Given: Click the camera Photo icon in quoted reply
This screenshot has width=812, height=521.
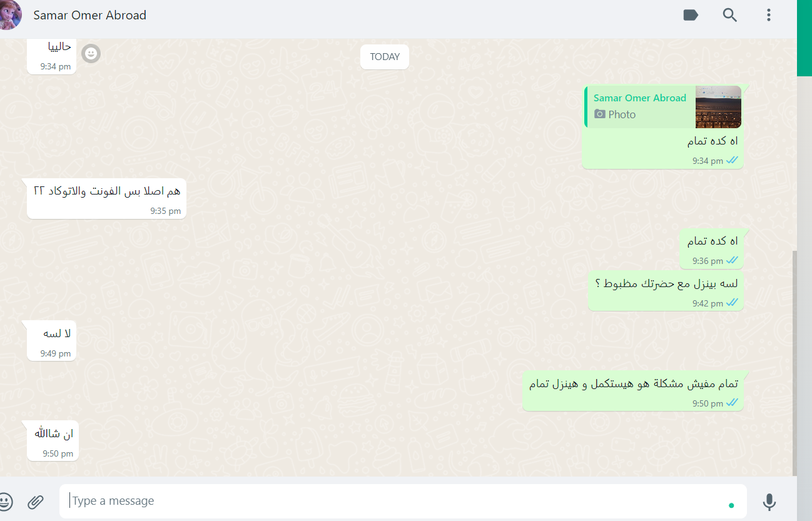Looking at the screenshot, I should tap(600, 114).
